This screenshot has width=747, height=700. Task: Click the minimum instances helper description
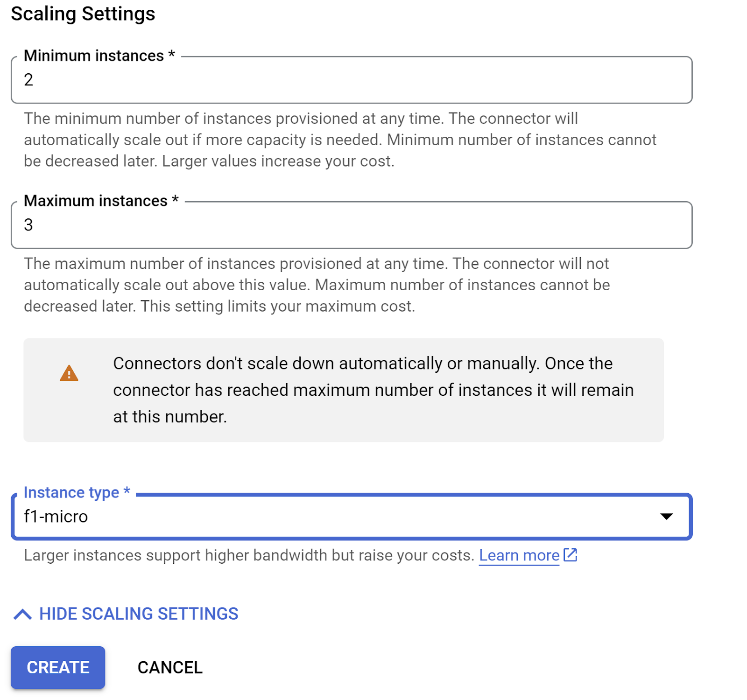coord(340,140)
